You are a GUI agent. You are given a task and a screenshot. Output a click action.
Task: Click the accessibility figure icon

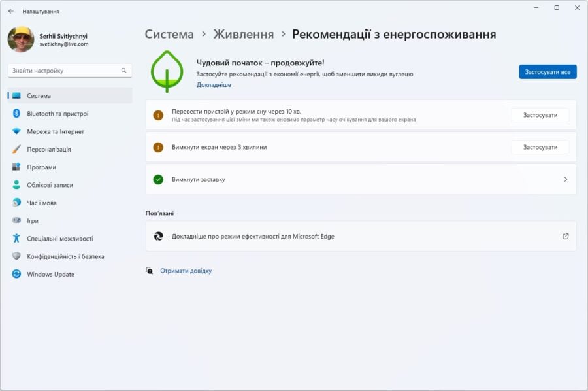pos(16,238)
